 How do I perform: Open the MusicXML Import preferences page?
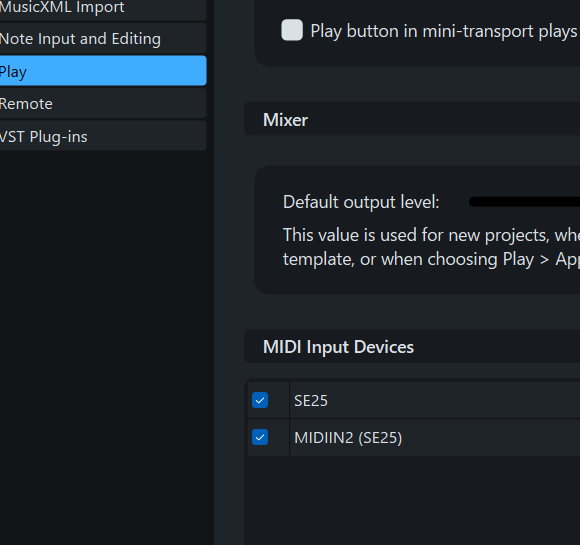pyautogui.click(x=103, y=10)
